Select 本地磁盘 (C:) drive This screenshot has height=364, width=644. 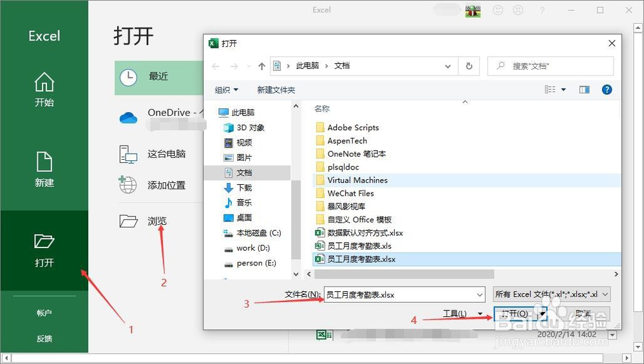[252, 233]
